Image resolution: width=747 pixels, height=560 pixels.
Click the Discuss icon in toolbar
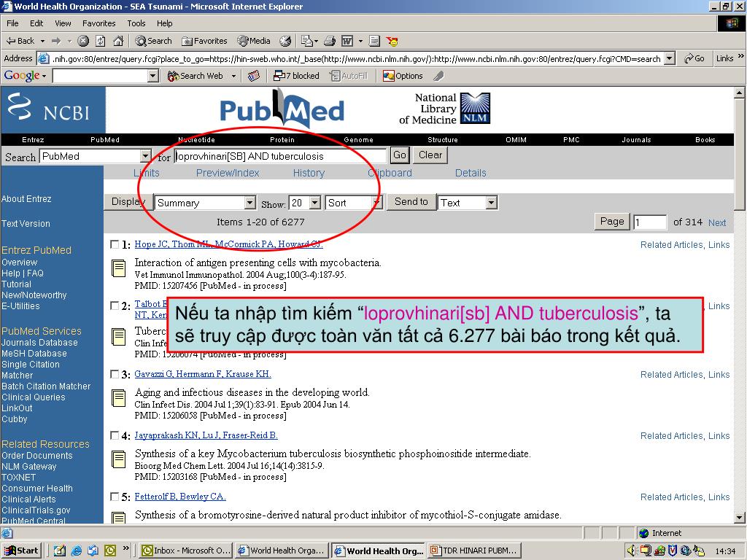(374, 41)
